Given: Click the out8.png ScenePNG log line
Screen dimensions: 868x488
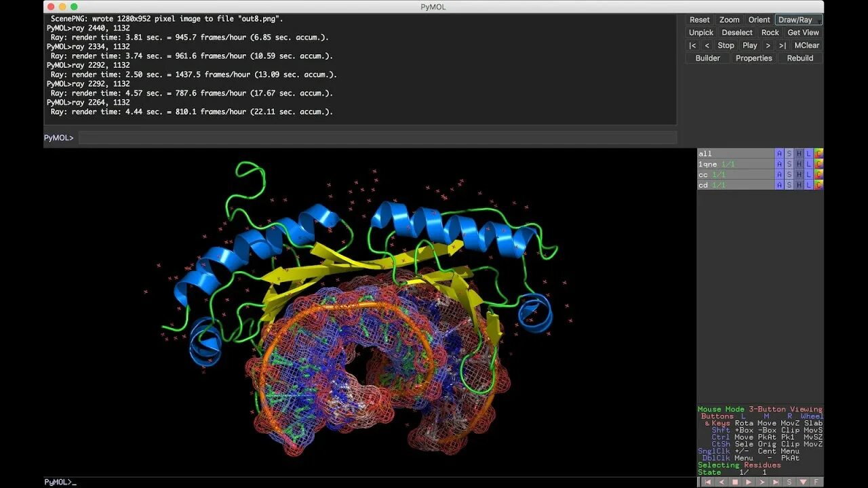Looking at the screenshot, I should click(167, 19).
